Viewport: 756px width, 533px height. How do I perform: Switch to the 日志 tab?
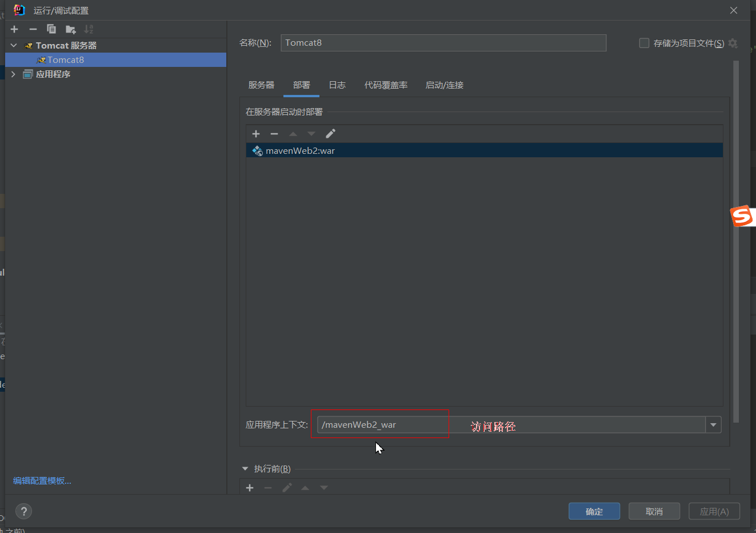337,85
